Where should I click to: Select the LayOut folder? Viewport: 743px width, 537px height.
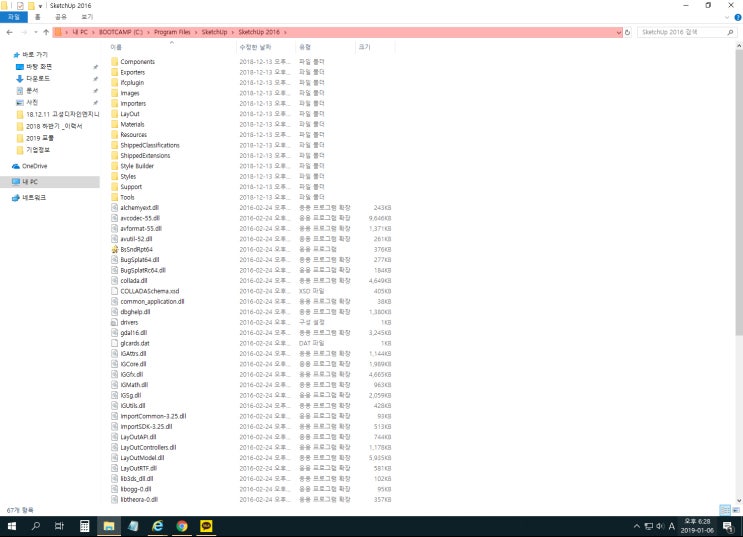130,114
